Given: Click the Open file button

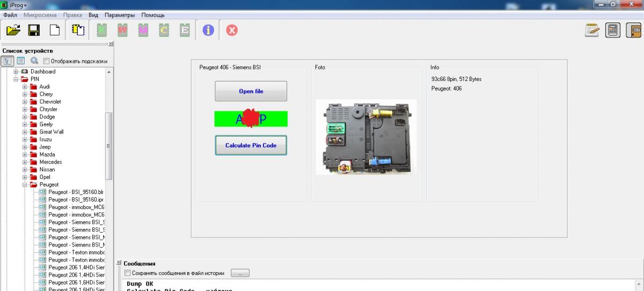Looking at the screenshot, I should (x=251, y=91).
